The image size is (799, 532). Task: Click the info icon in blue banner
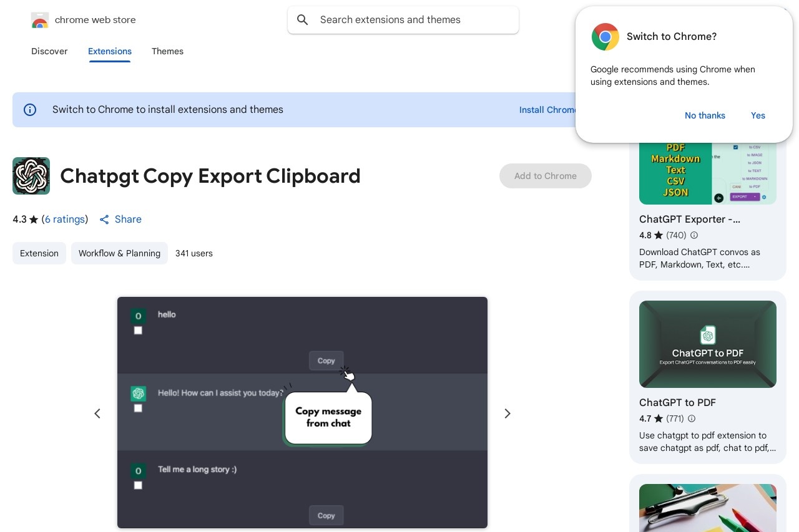point(30,110)
